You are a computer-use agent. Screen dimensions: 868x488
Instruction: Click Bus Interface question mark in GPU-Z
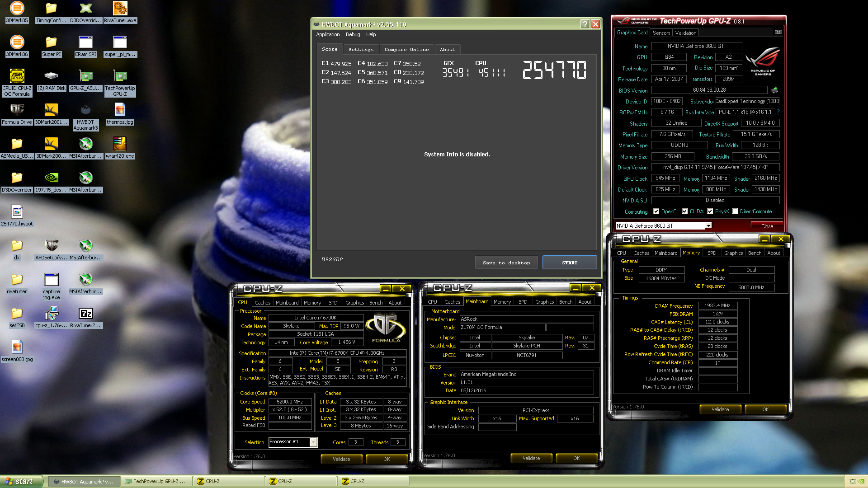[778, 112]
